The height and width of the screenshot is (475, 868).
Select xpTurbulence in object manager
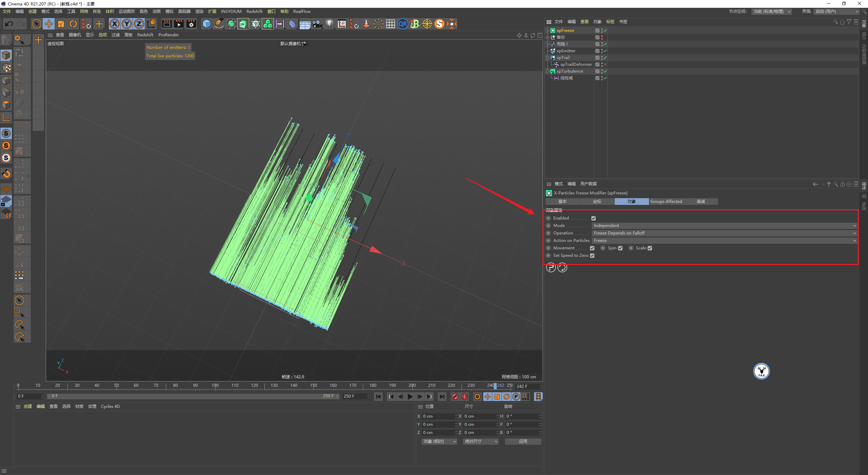pyautogui.click(x=570, y=71)
